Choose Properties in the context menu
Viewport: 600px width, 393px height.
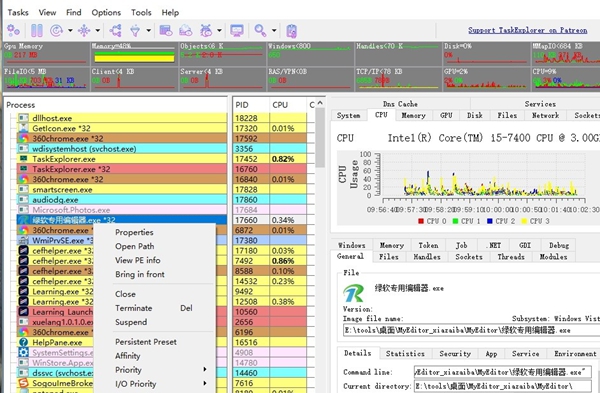[x=134, y=232]
